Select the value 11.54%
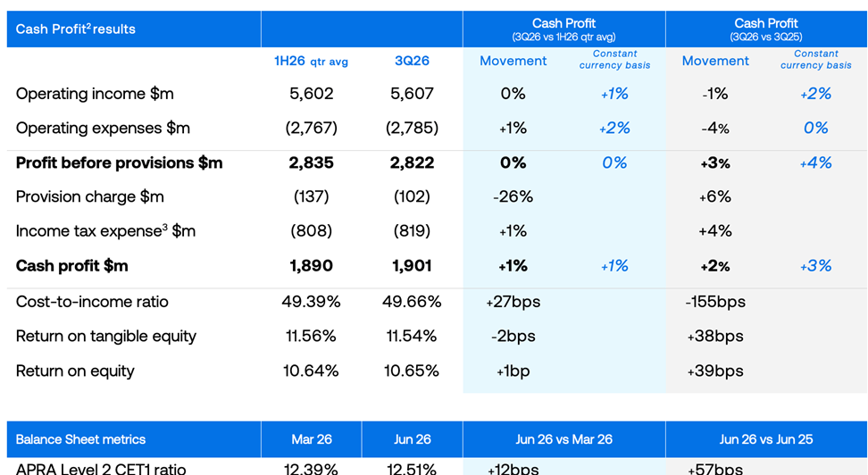The image size is (868, 475). tap(412, 336)
